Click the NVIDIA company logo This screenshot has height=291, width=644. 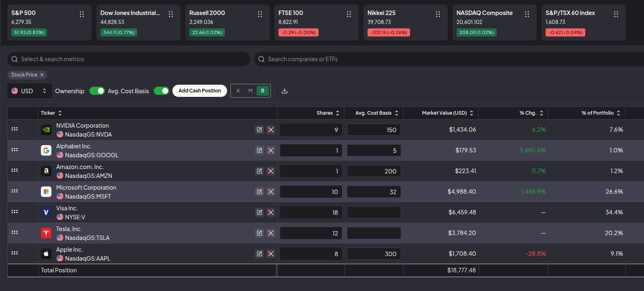46,130
